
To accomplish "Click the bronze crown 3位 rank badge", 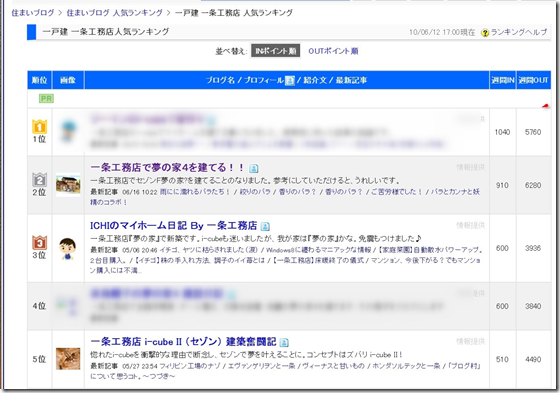I will 40,243.
